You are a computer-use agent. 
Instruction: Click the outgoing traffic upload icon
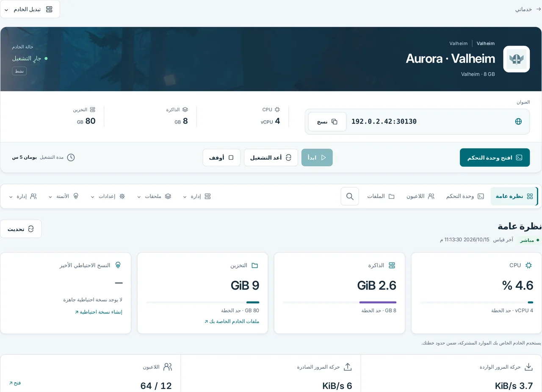pos(348,367)
